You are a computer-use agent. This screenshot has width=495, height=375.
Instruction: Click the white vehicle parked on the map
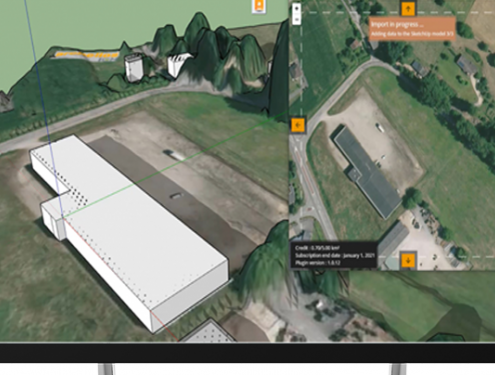pos(379,127)
